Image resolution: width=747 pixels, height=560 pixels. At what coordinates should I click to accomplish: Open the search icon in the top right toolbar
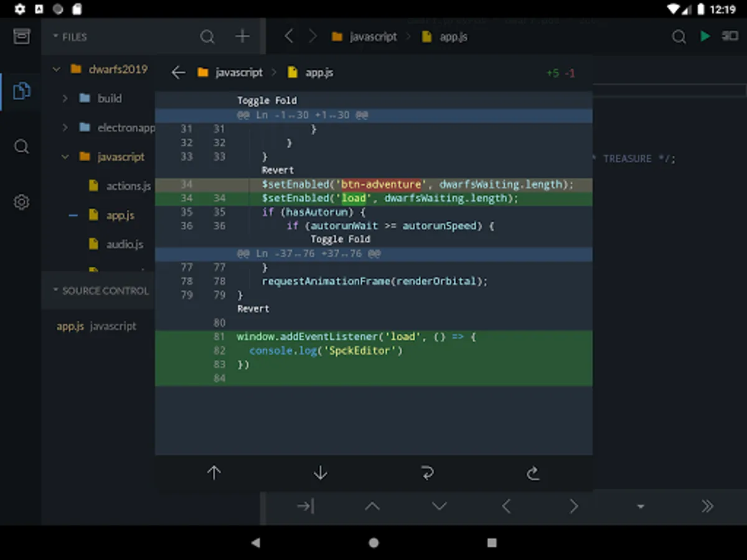pyautogui.click(x=679, y=37)
